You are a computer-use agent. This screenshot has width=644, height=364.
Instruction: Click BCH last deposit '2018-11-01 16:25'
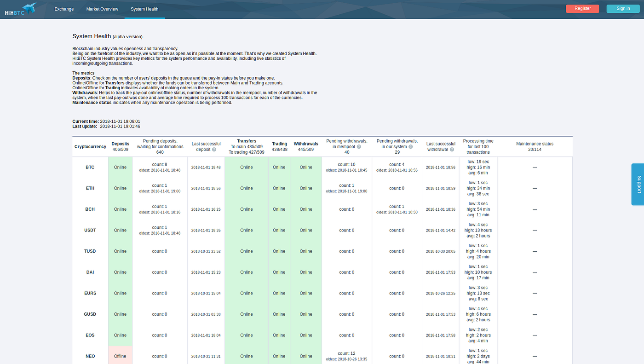206,209
